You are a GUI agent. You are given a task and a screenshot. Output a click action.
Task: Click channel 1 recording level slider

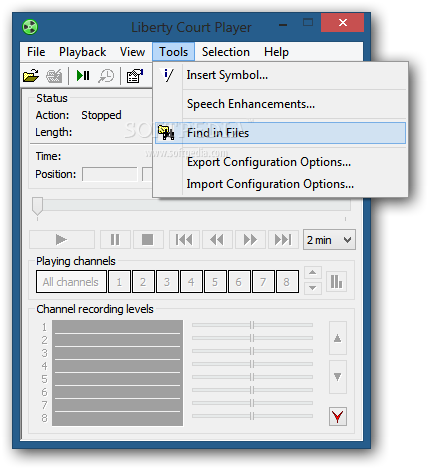[252, 325]
